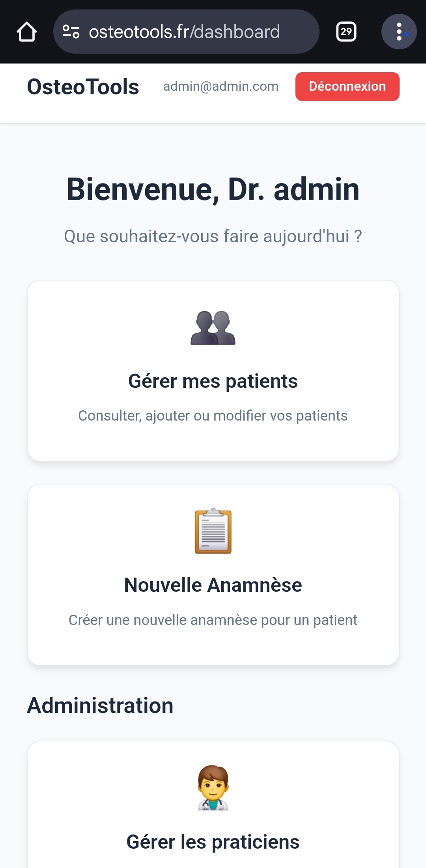Click the OsteoTools logo text
Viewport: 426px width, 868px height.
point(83,87)
